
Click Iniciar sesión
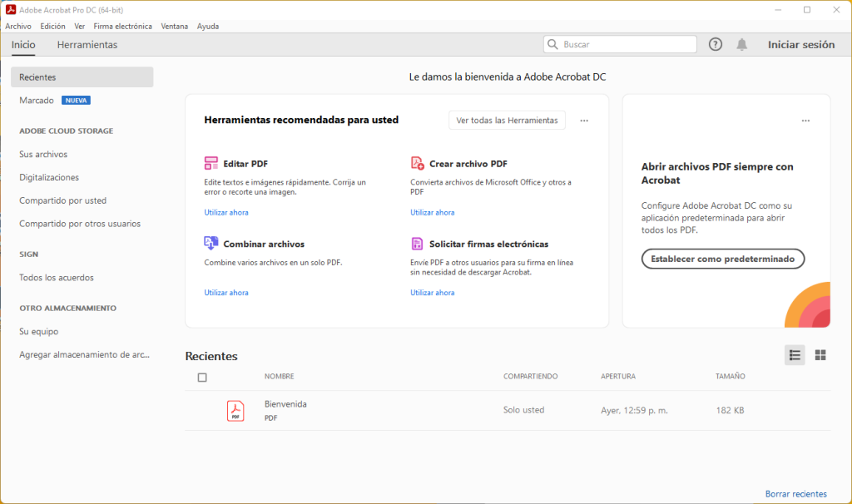[801, 45]
